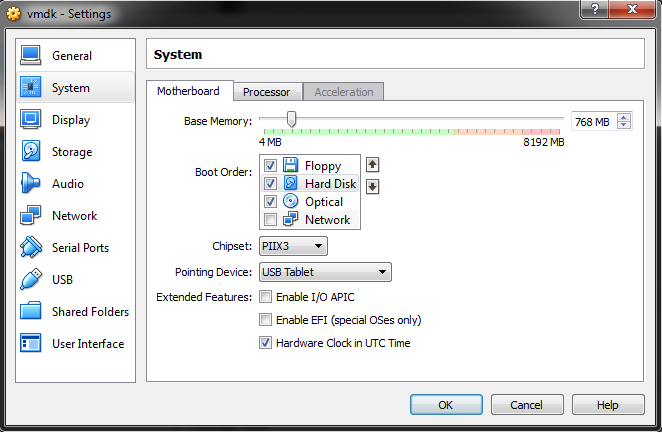
Task: Expand the Pointing Device dropdown
Action: pos(325,272)
